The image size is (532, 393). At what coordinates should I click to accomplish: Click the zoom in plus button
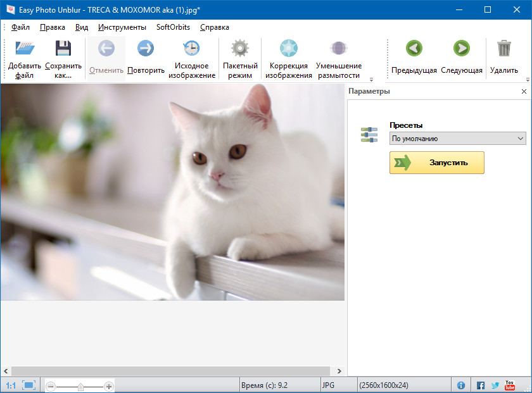tap(109, 386)
